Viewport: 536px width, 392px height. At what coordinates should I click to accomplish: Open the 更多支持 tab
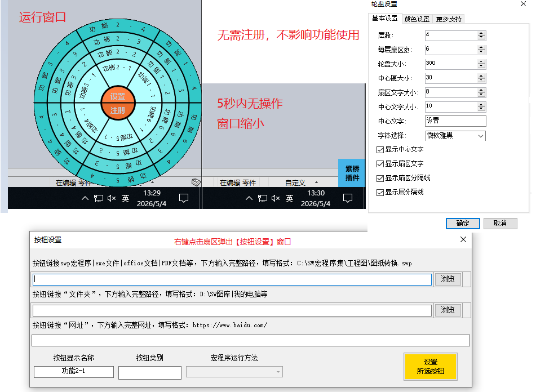tap(449, 19)
